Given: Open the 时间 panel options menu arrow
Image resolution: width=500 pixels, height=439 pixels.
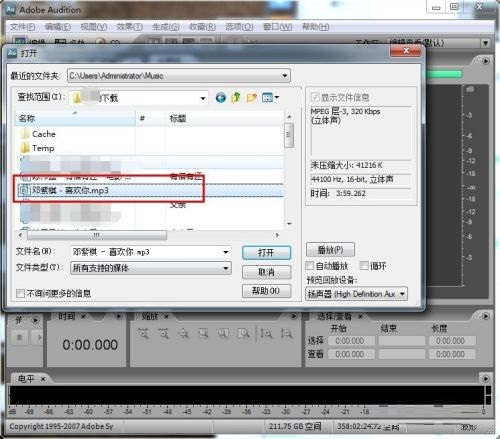Looking at the screenshot, I should pyautogui.click(x=119, y=316).
